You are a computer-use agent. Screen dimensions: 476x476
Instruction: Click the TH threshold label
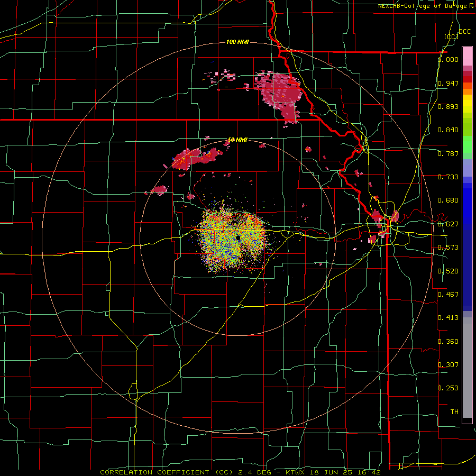(x=454, y=412)
